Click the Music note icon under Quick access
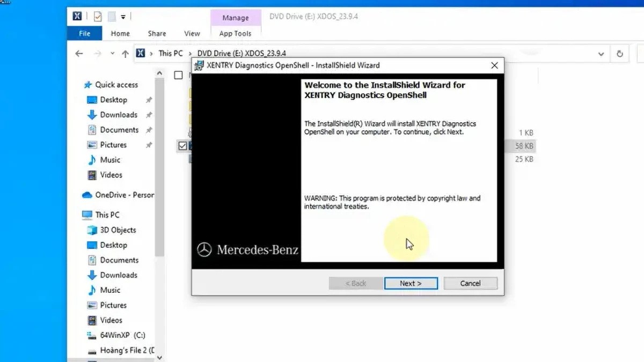 point(92,160)
